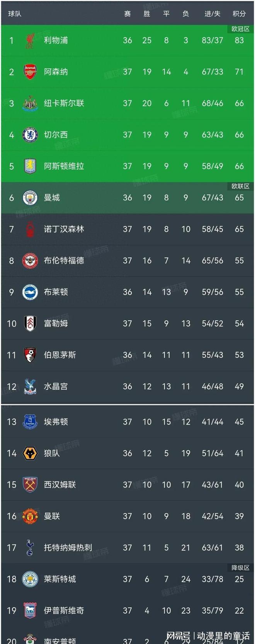Viewport: 255px width, 644px height.
Task: Click the 欧冠区 zone label
Action: point(240,28)
